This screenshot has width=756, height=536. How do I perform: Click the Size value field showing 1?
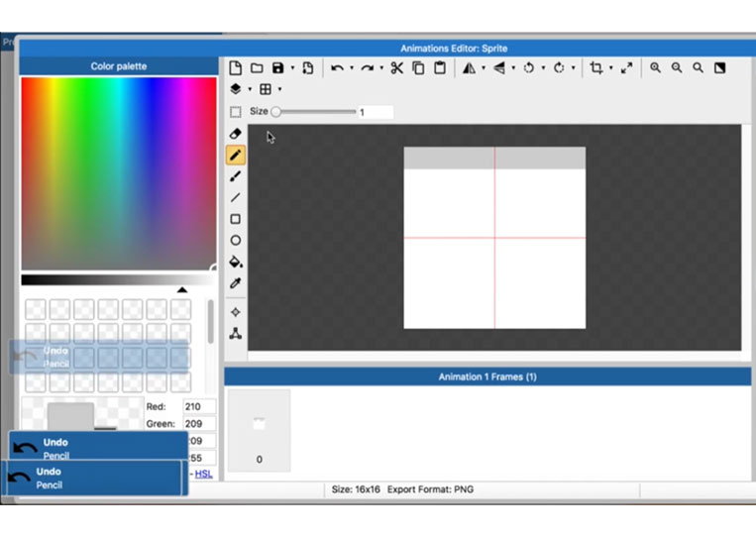tap(376, 112)
